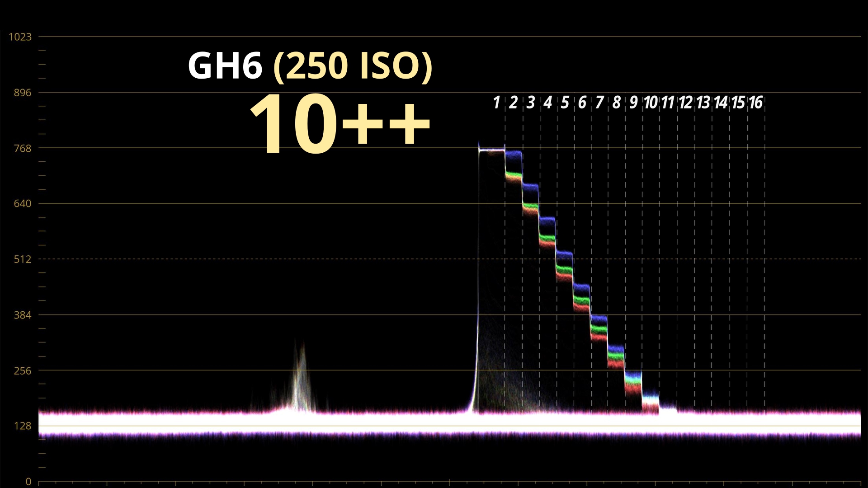Click the large 10++ rating text
This screenshot has height=488, width=868.
coord(340,124)
